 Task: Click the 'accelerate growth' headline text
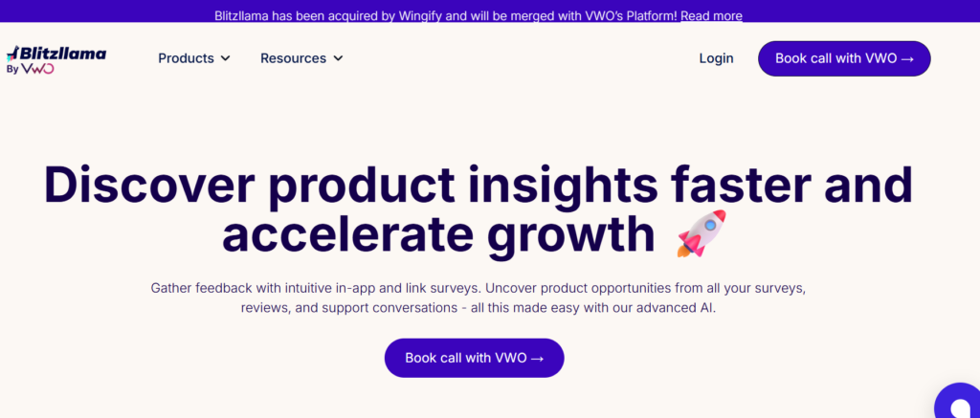pyautogui.click(x=437, y=235)
